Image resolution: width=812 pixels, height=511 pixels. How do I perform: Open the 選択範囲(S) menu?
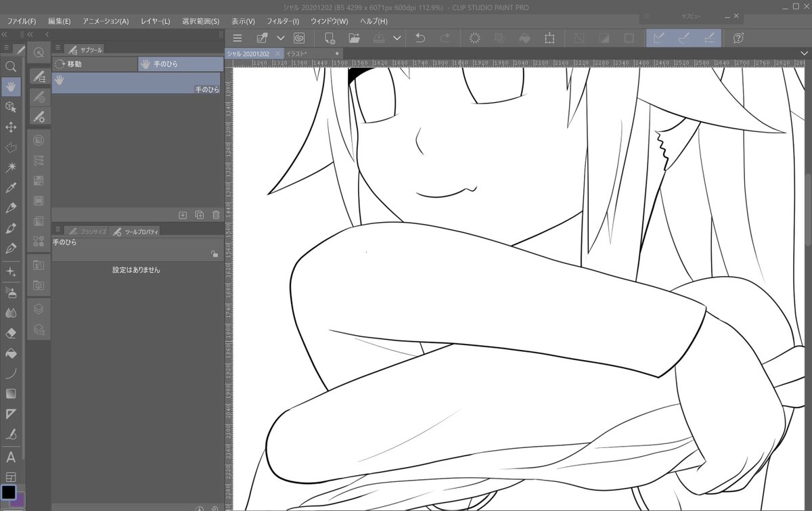coord(201,21)
